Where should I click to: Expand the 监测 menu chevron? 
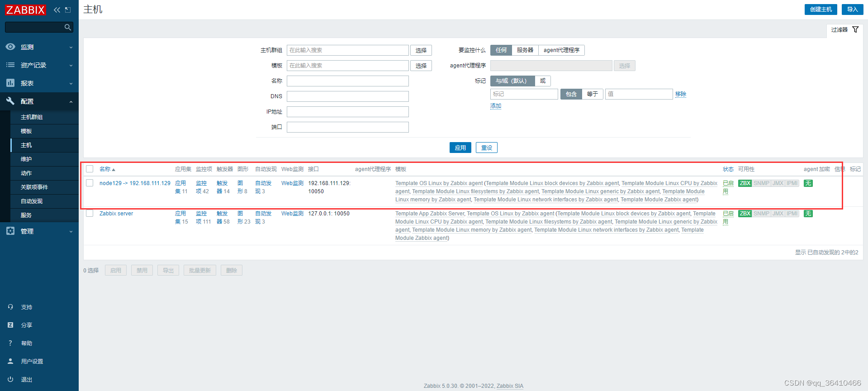71,47
